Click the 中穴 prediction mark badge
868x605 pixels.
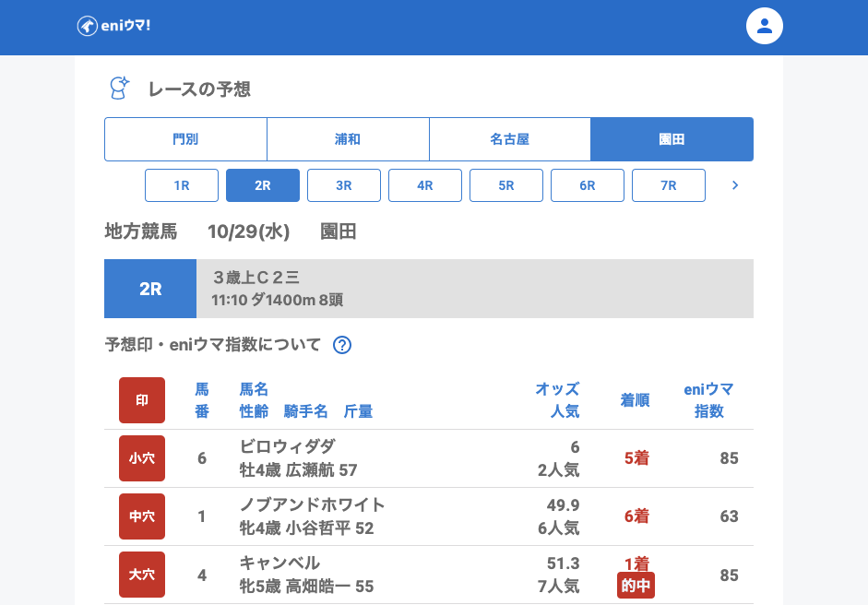pyautogui.click(x=142, y=516)
